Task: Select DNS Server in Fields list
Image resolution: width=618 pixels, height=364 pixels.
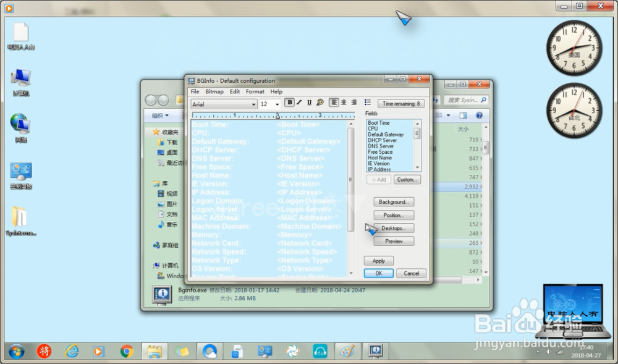Action: tap(381, 146)
